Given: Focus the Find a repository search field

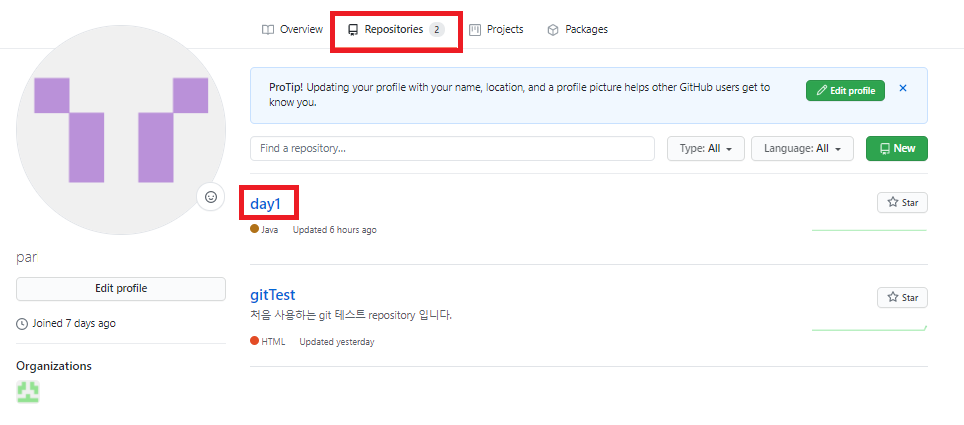Looking at the screenshot, I should pyautogui.click(x=452, y=148).
